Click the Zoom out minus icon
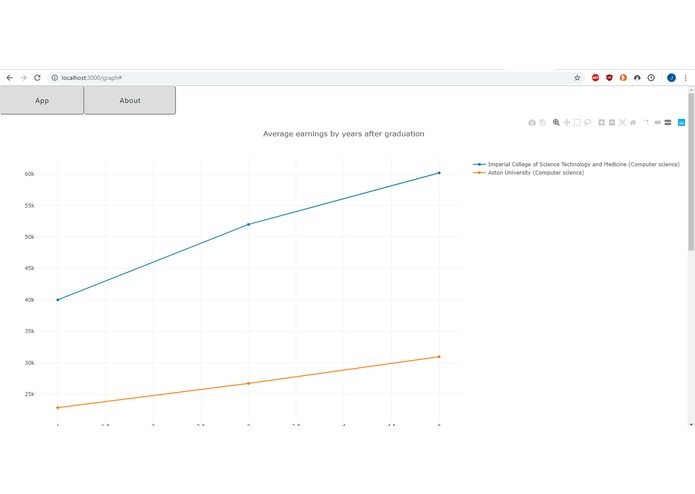Image resolution: width=695 pixels, height=494 pixels. pyautogui.click(x=612, y=122)
